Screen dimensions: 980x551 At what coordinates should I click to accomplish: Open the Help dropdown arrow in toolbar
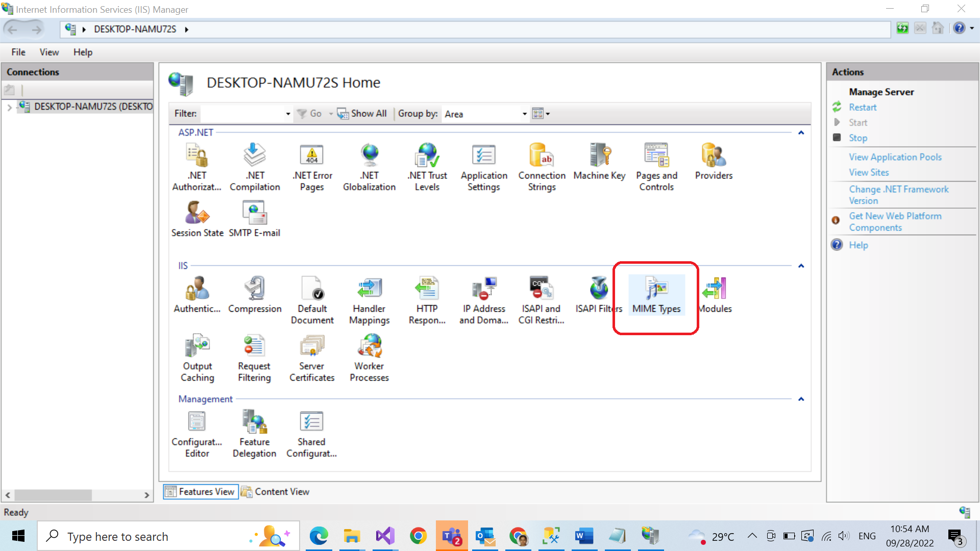click(x=972, y=29)
